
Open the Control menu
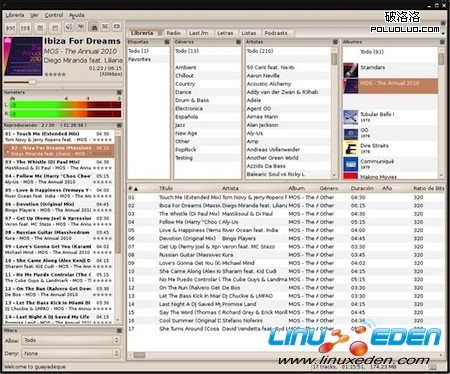(54, 15)
